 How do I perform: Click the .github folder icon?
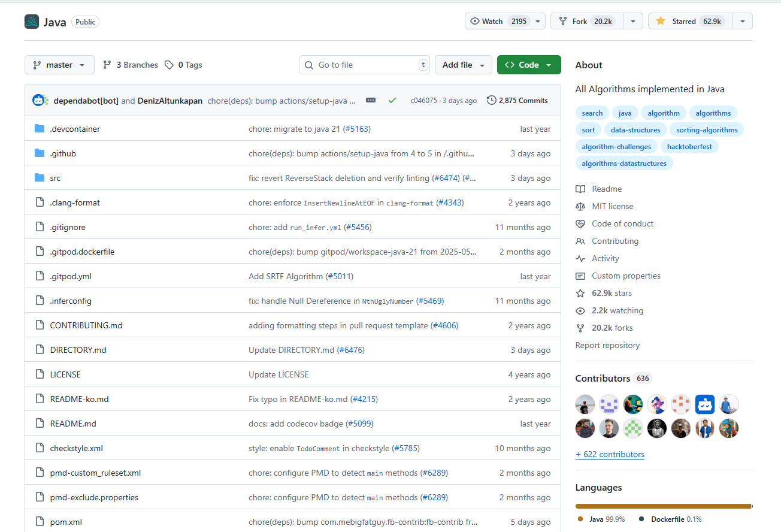pos(40,153)
